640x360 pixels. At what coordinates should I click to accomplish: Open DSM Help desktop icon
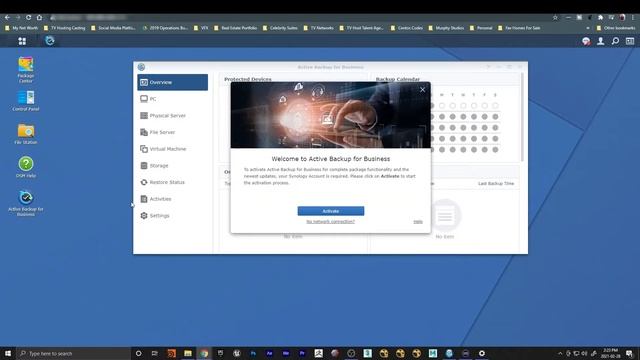(x=26, y=167)
